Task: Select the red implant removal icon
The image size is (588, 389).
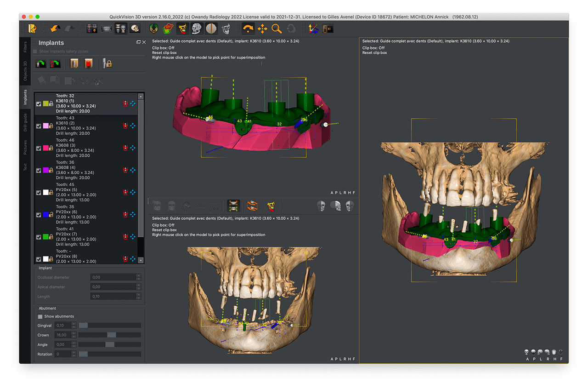Action: point(88,63)
